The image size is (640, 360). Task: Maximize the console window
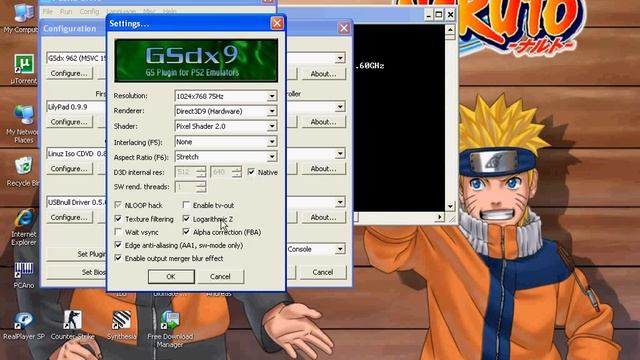[x=439, y=15]
